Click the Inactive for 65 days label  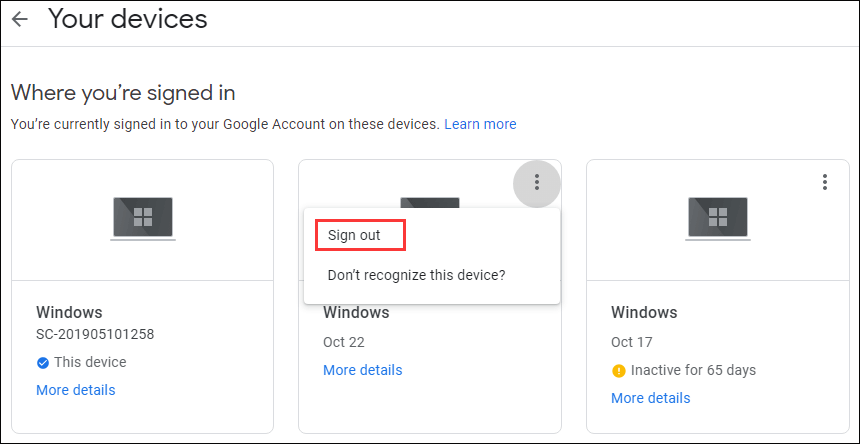click(693, 371)
